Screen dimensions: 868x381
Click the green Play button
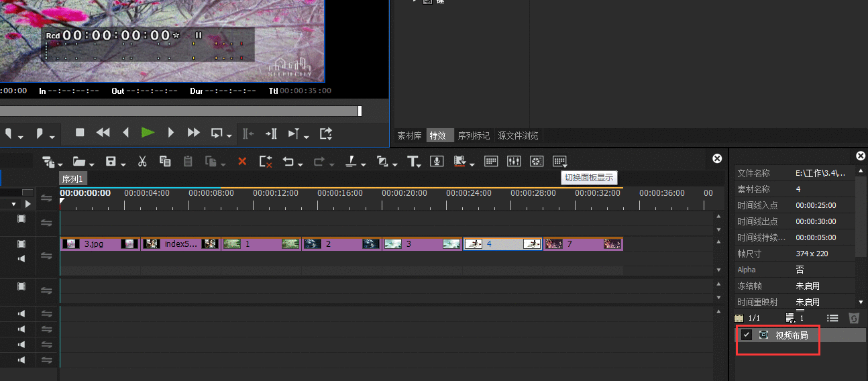click(x=148, y=133)
